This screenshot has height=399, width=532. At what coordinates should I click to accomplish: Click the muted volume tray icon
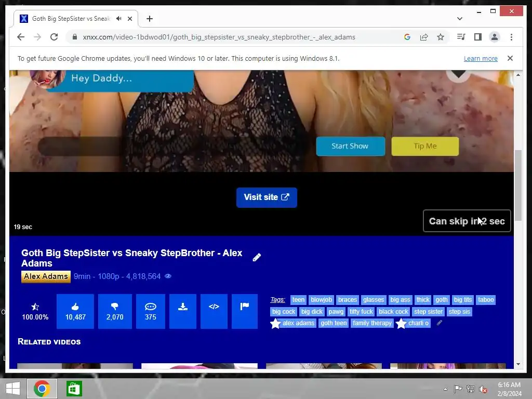[483, 389]
